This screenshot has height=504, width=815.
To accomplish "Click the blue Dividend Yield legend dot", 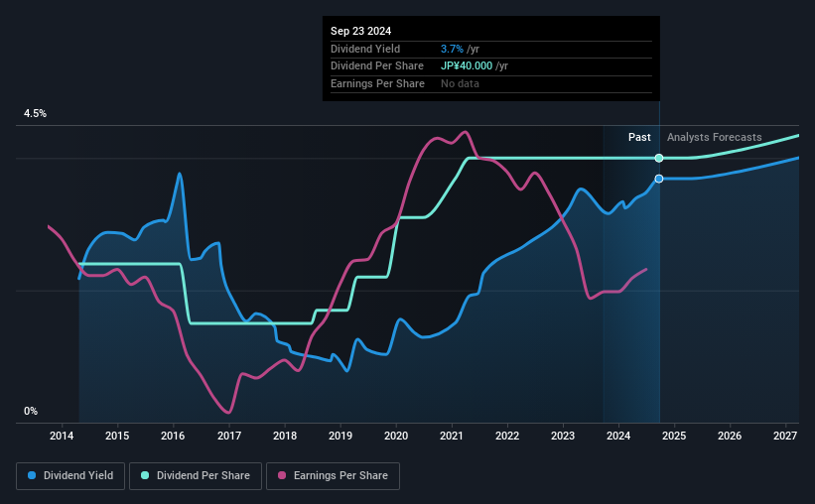I will click(32, 475).
